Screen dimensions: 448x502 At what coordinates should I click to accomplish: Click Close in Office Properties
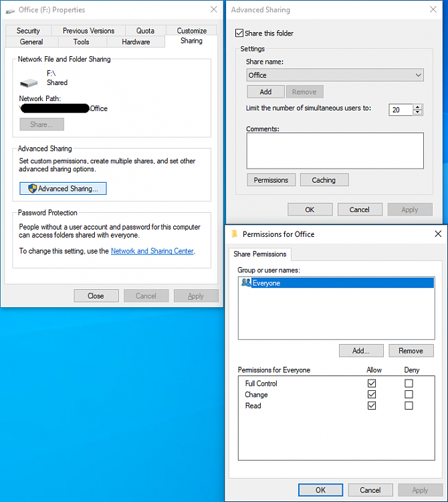pyautogui.click(x=96, y=296)
